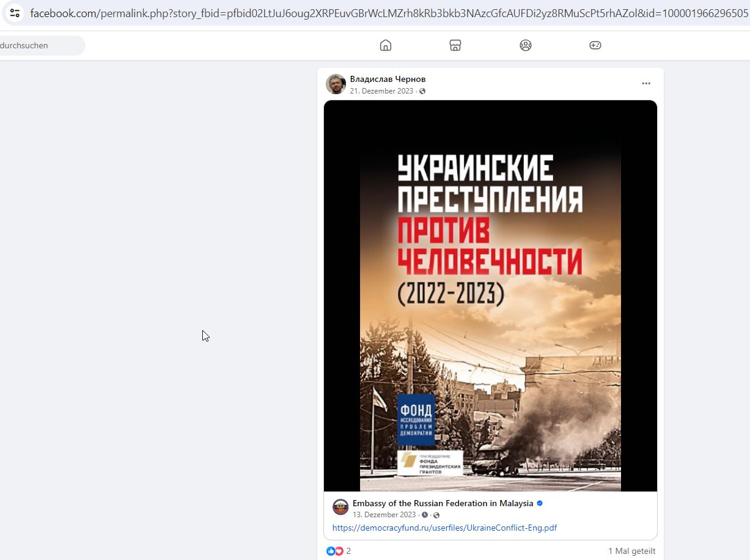Click the like reaction icon under the post
The width and height of the screenshot is (750, 560).
pyautogui.click(x=331, y=551)
